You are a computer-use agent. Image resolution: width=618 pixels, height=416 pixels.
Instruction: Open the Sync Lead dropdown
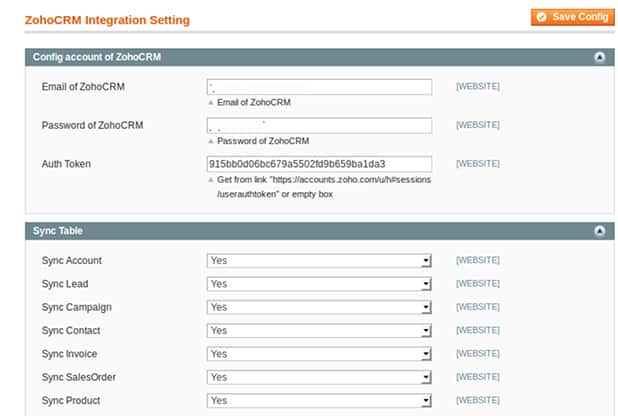319,284
